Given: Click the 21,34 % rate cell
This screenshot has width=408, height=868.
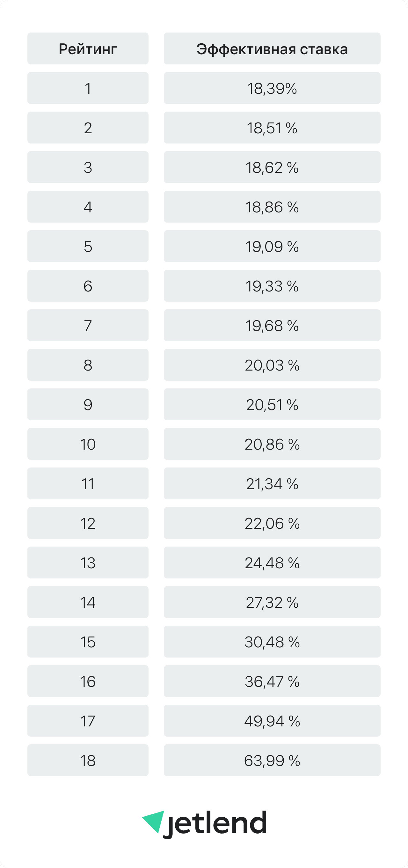Looking at the screenshot, I should 272,483.
